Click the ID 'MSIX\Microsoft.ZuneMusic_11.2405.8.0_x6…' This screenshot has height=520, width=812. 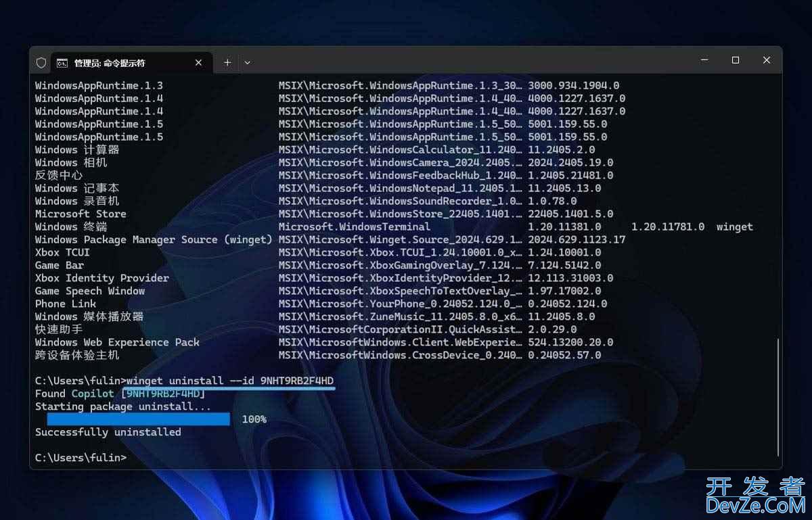[401, 316]
